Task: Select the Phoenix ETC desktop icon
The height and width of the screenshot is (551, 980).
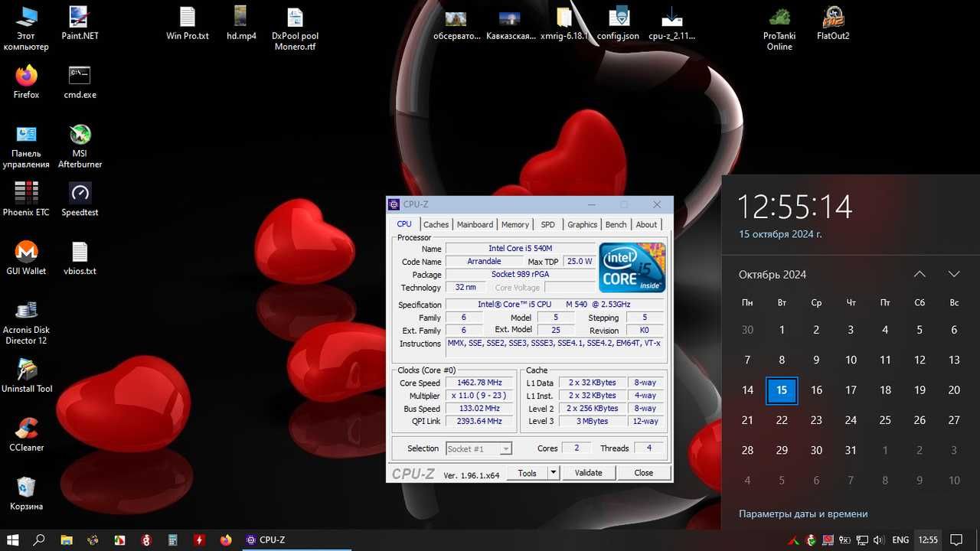Action: point(26,199)
